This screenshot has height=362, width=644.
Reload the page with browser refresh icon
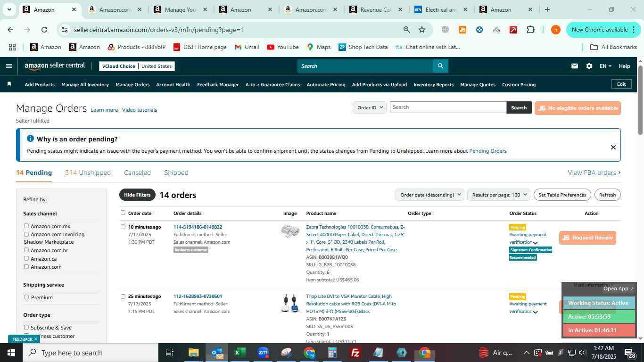[44, 30]
